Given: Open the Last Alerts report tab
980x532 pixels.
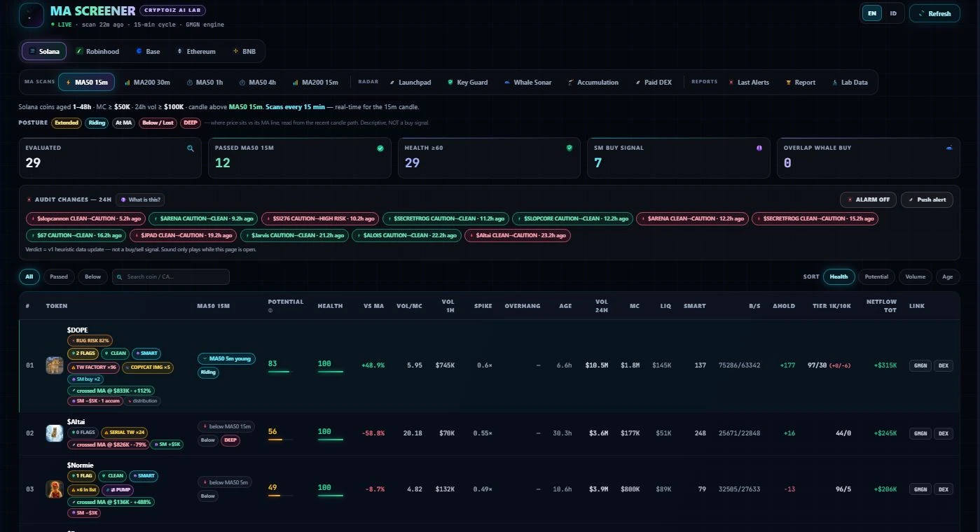Looking at the screenshot, I should point(749,83).
